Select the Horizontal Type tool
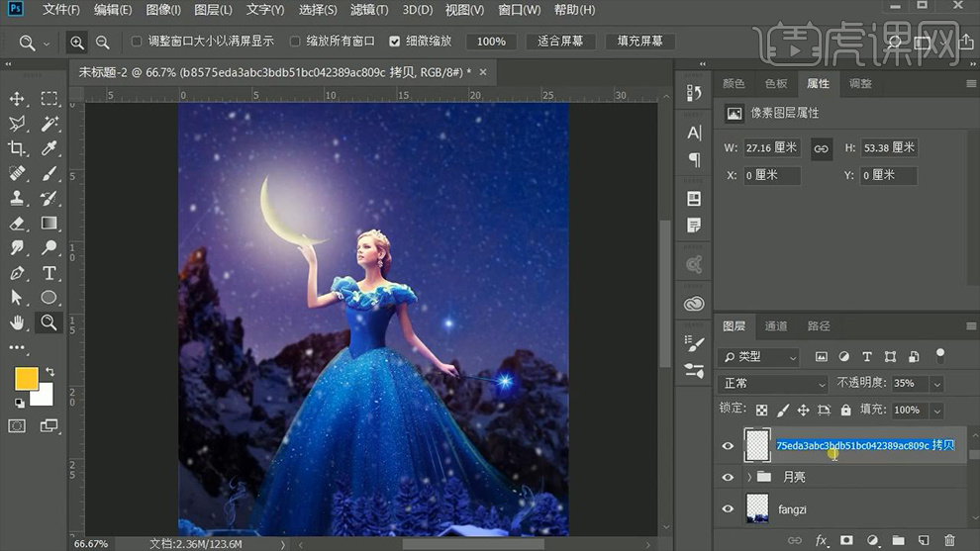Screen dimensions: 980x551 (49, 273)
